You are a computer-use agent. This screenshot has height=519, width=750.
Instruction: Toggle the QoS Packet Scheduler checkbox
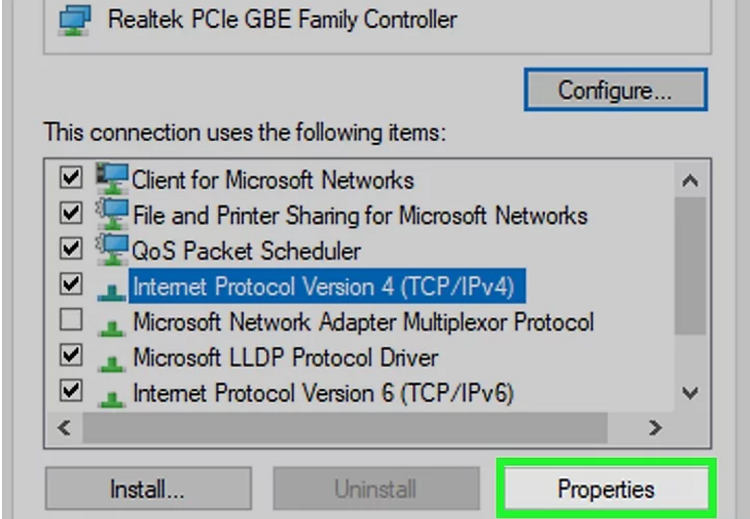click(x=71, y=248)
